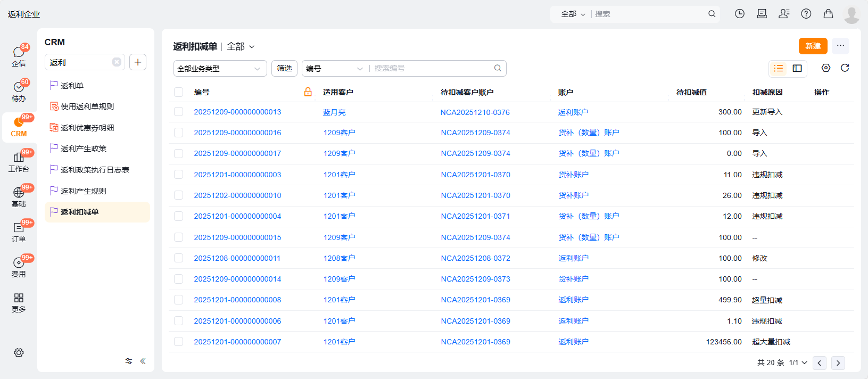This screenshot has height=379, width=868.
Task: Expand the 全部 view dropdown beside title
Action: point(241,47)
